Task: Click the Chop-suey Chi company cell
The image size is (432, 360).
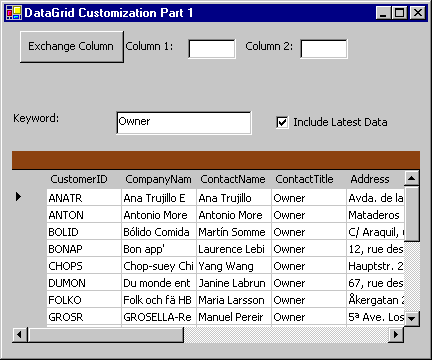Action: click(159, 266)
